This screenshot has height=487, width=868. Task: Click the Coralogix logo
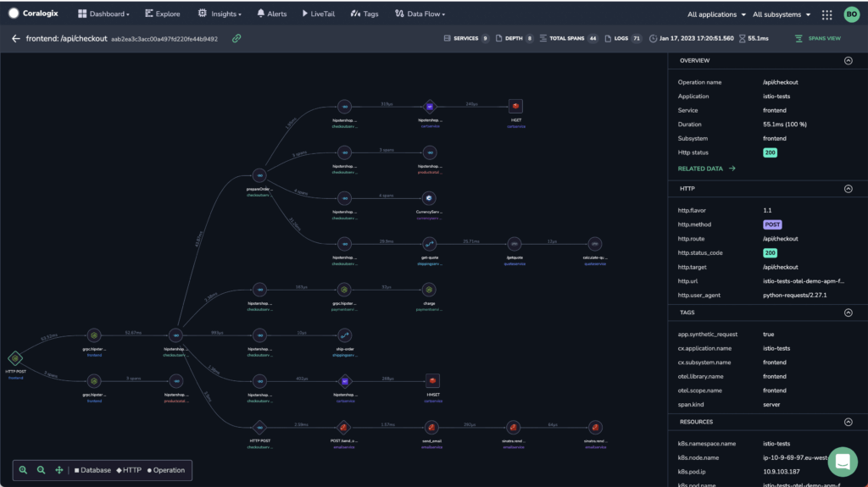(x=33, y=14)
